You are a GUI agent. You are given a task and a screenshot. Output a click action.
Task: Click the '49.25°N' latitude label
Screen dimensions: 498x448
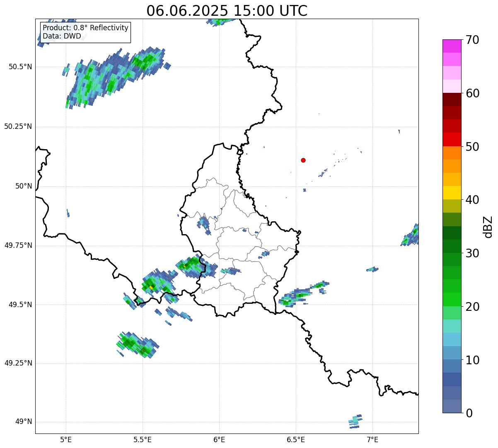point(18,363)
